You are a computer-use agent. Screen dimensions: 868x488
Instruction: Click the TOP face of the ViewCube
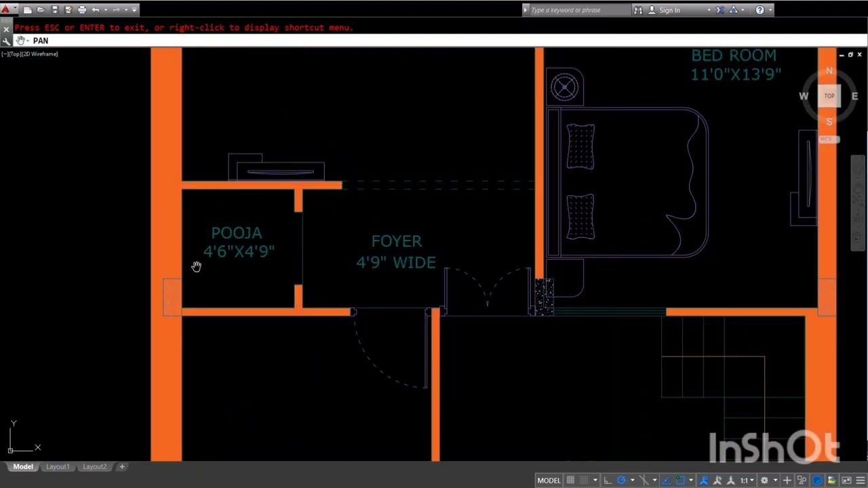(x=829, y=96)
